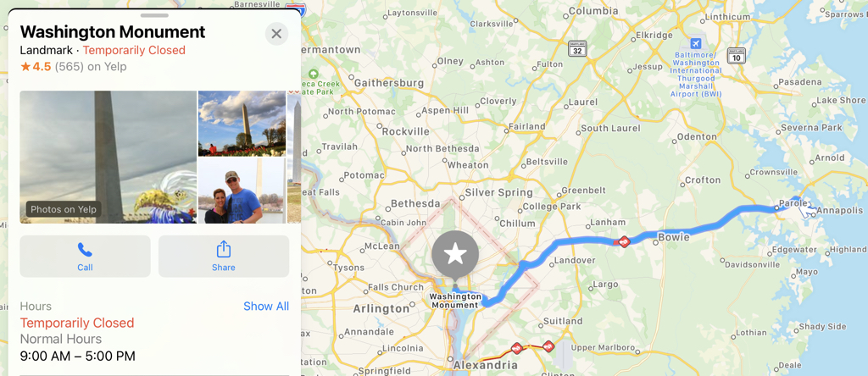Open the BWI airport icon
The height and width of the screenshot is (376, 868).
tap(696, 43)
